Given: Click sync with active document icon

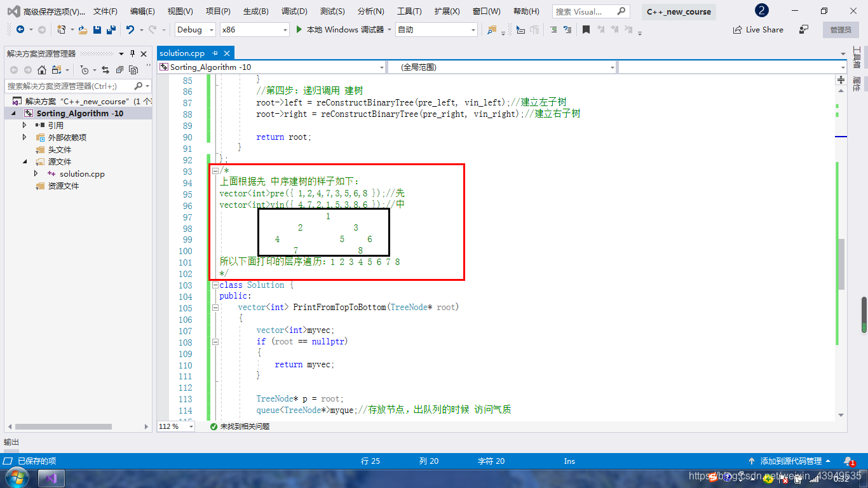Looking at the screenshot, I should 105,70.
